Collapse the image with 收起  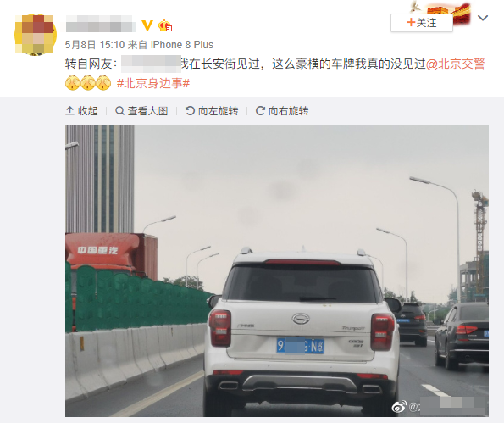pos(81,111)
